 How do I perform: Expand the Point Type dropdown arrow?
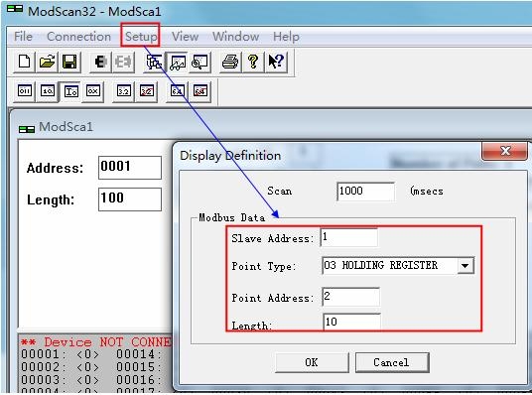[x=465, y=265]
